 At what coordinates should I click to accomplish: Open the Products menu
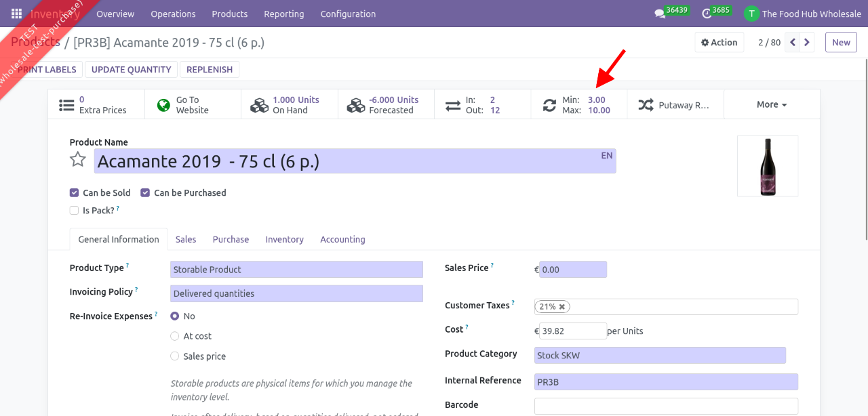[230, 14]
